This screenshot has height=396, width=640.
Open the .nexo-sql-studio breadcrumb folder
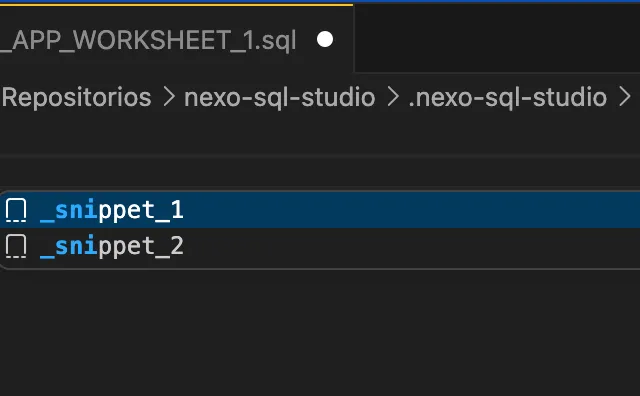(507, 97)
